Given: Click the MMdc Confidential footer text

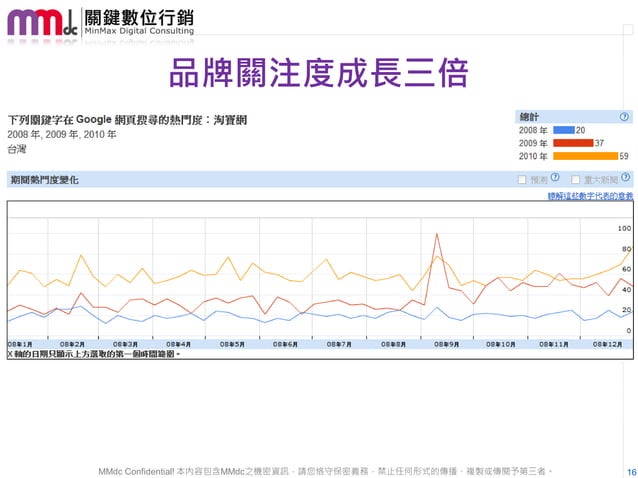Looking at the screenshot, I should coord(325,471).
